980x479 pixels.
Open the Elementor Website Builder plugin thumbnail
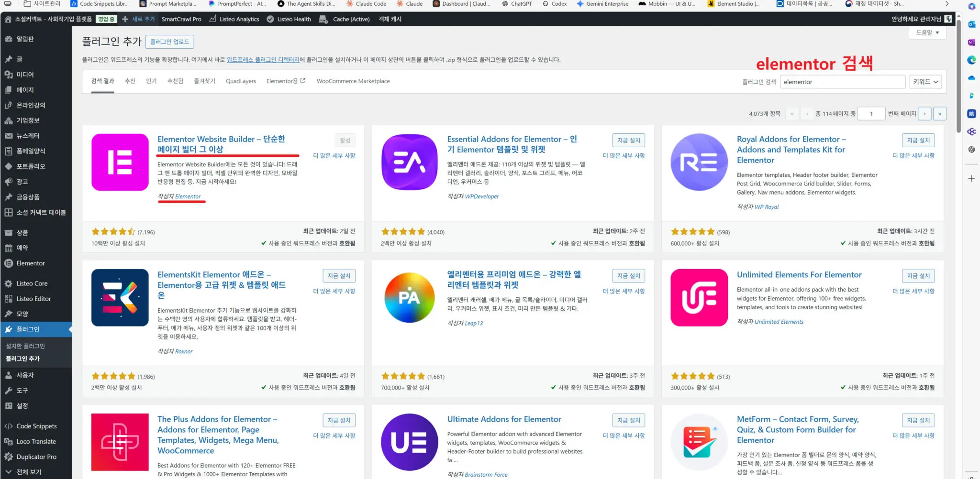(x=120, y=162)
